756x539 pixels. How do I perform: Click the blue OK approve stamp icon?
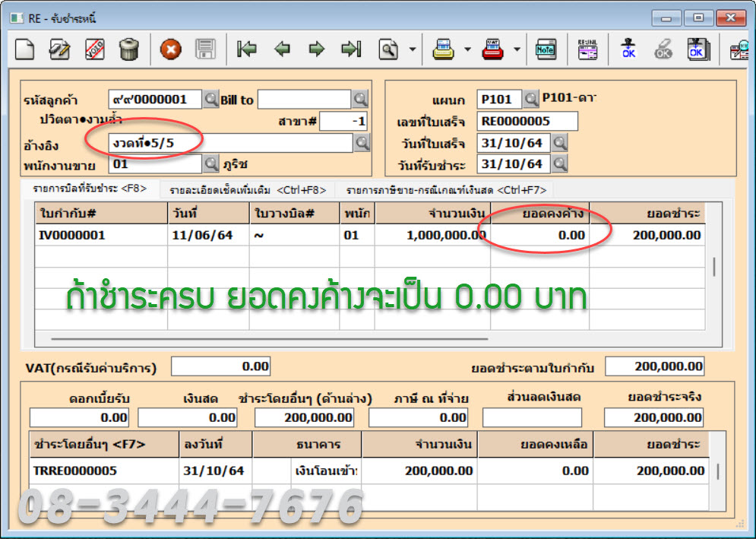[x=628, y=49]
